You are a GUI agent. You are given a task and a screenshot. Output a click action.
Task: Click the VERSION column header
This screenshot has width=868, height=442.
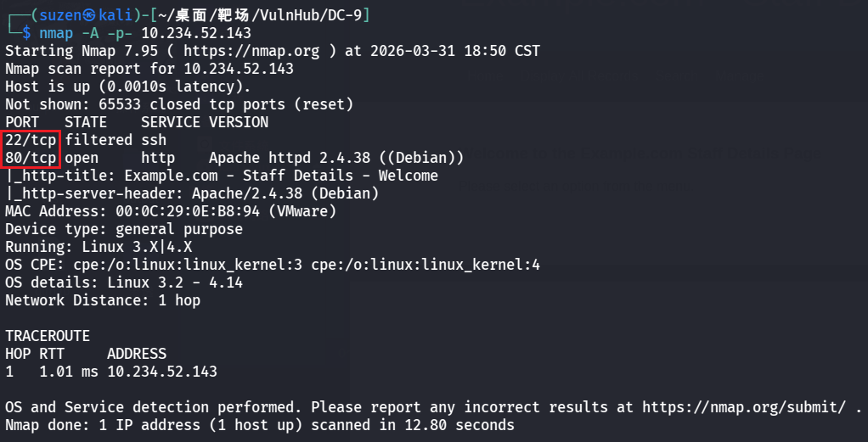point(239,122)
